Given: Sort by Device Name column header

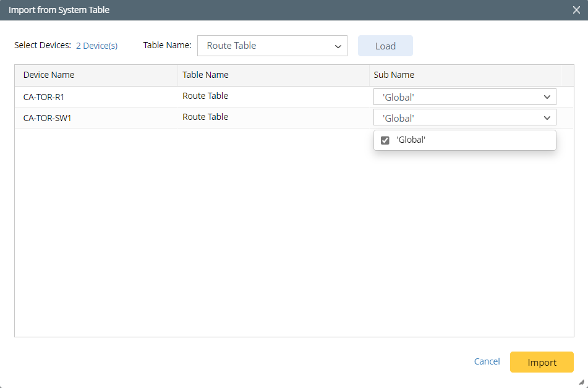Looking at the screenshot, I should tap(49, 75).
